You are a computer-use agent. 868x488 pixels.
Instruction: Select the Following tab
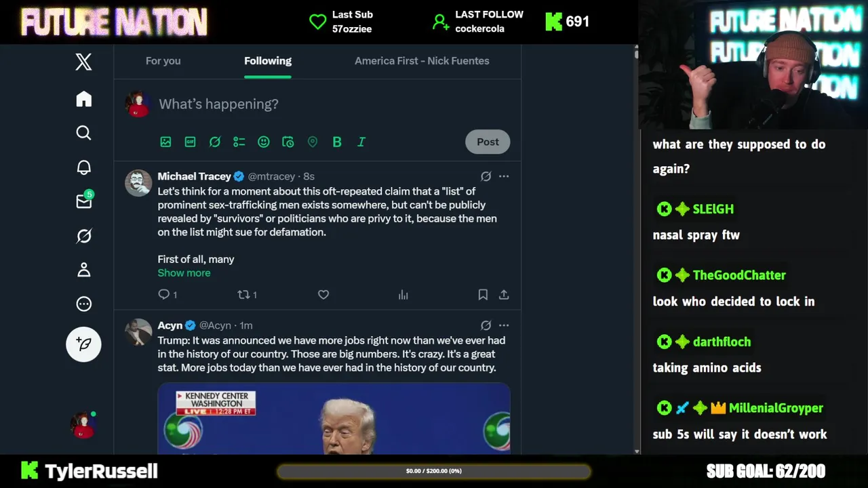[268, 60]
